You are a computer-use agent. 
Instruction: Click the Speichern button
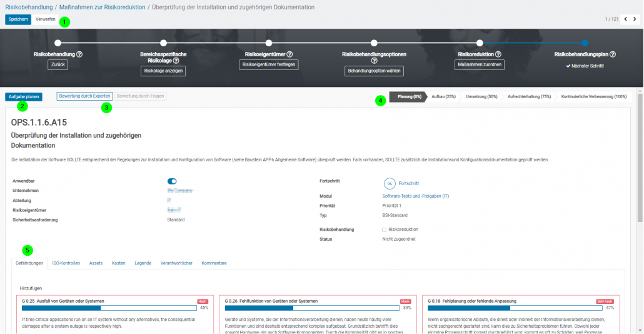[x=18, y=19]
